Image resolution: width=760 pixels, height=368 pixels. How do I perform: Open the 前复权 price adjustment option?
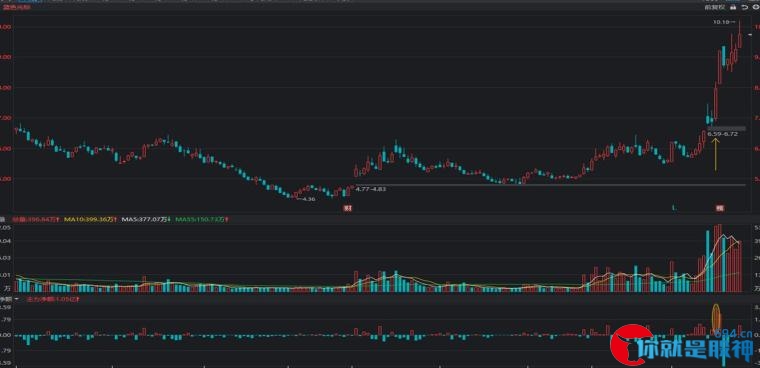(715, 7)
